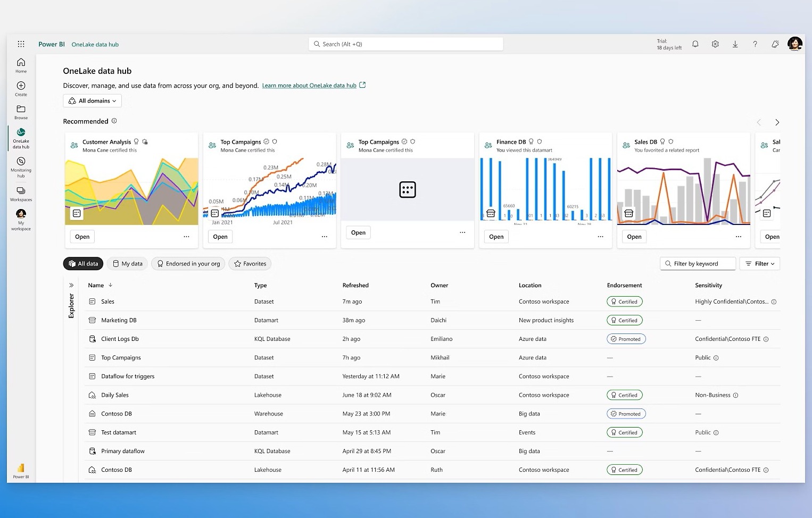This screenshot has height=518, width=812.
Task: Click the Sales dataset row icon
Action: [92, 302]
